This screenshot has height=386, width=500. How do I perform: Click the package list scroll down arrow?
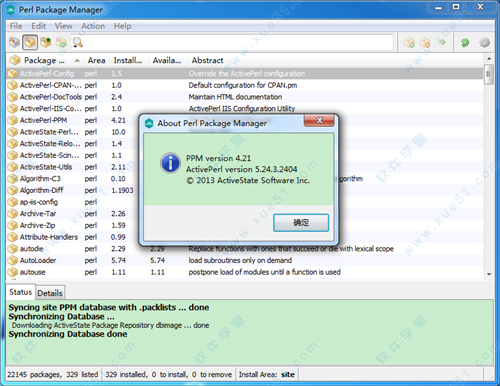tap(489, 274)
